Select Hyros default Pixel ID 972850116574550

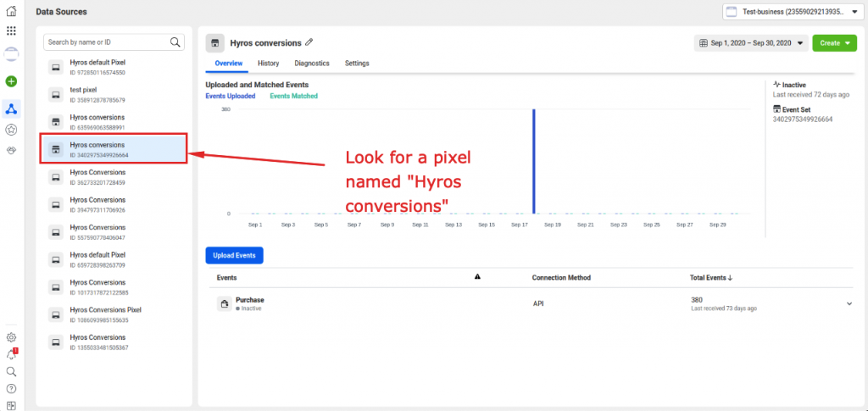114,67
